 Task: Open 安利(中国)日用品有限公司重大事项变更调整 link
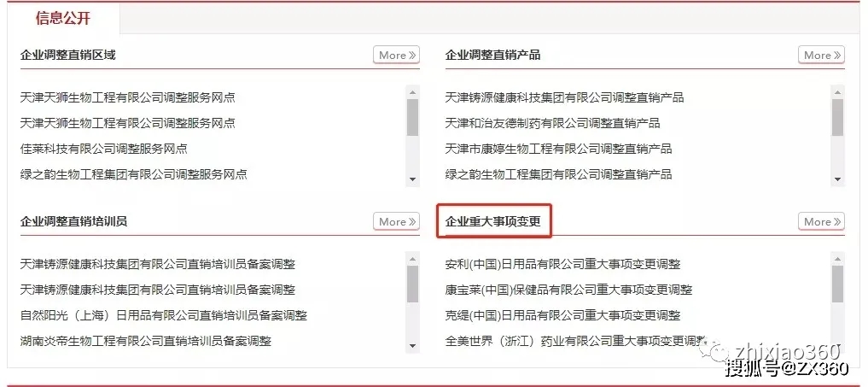tap(563, 264)
